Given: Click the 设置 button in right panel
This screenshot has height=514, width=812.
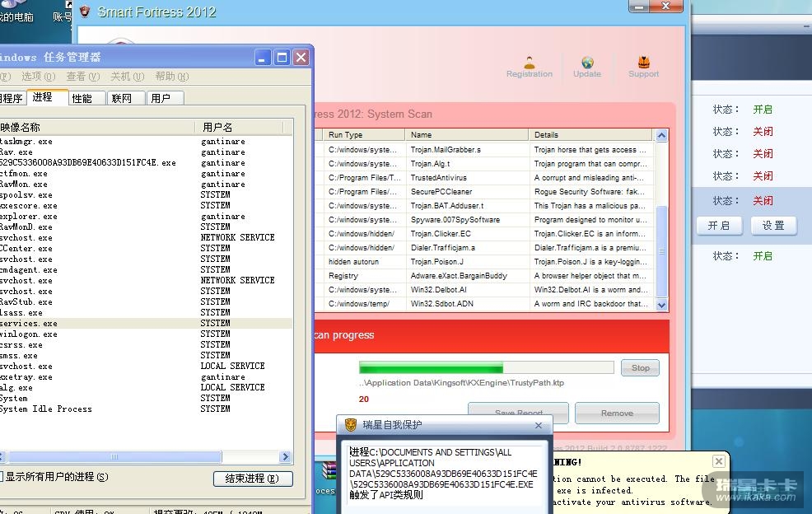Looking at the screenshot, I should click(773, 226).
